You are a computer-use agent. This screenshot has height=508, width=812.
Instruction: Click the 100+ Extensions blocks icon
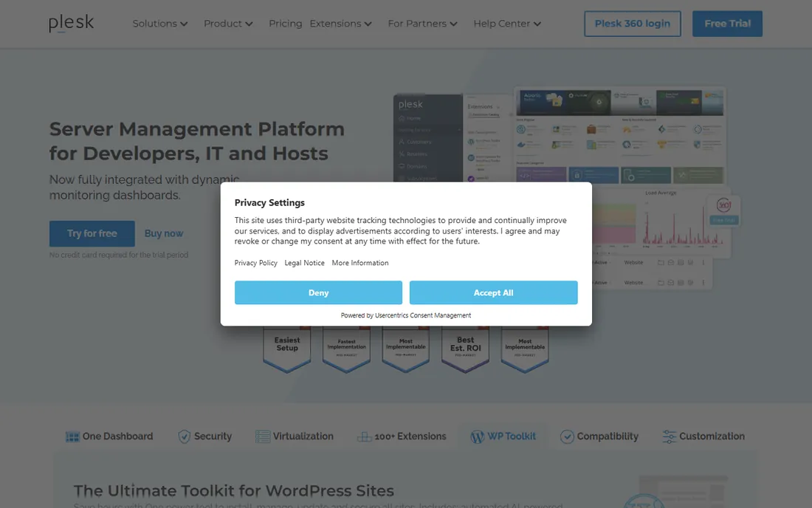click(364, 436)
